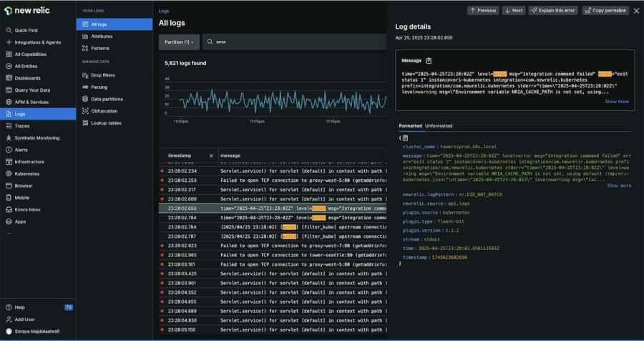Open Infrastructure icon
This screenshot has height=341, width=644.
point(9,162)
